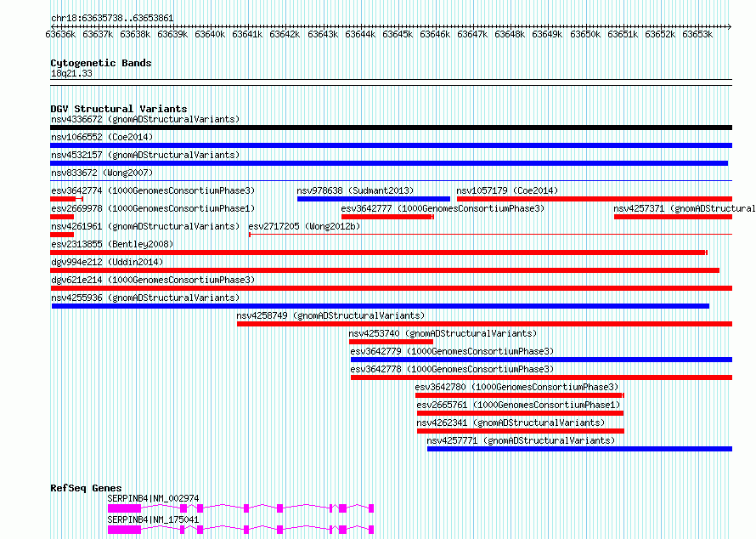Click the dgv621e214 variant label
756x539 pixels.
tap(153, 280)
